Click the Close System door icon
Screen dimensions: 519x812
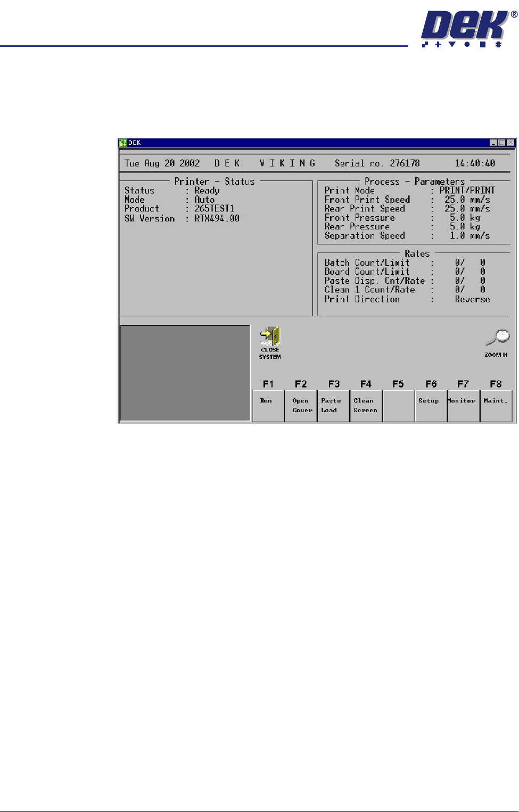point(270,337)
